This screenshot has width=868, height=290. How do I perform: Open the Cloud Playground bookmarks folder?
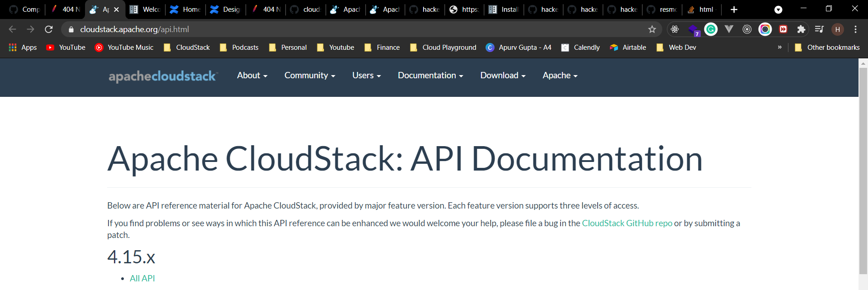pyautogui.click(x=443, y=48)
